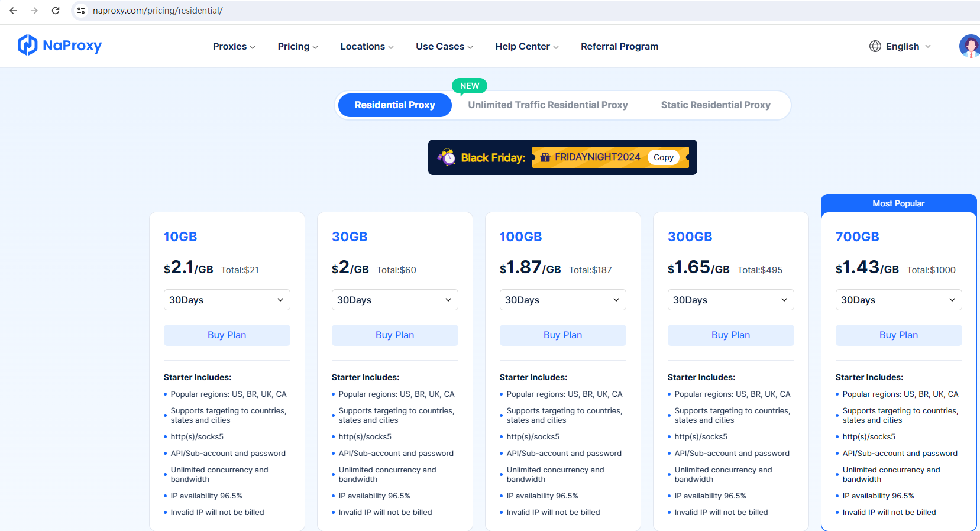The height and width of the screenshot is (531, 980).
Task: Expand the Pricing menu
Action: click(x=297, y=46)
